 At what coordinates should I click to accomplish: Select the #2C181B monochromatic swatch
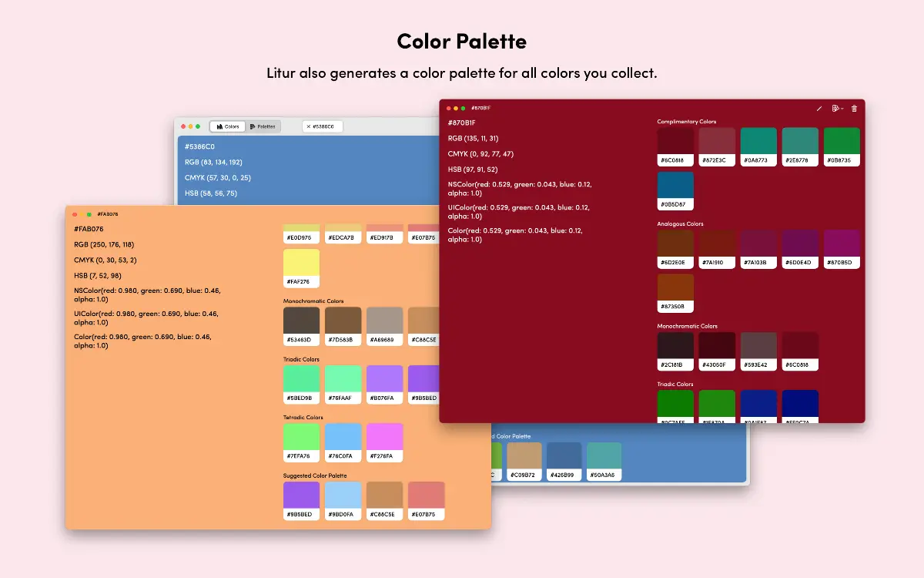point(675,351)
